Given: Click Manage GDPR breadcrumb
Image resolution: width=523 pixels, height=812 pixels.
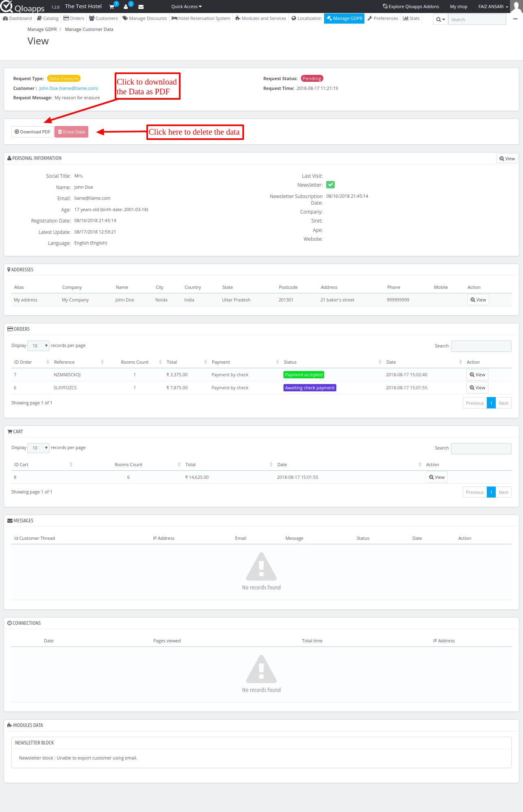Looking at the screenshot, I should point(42,29).
